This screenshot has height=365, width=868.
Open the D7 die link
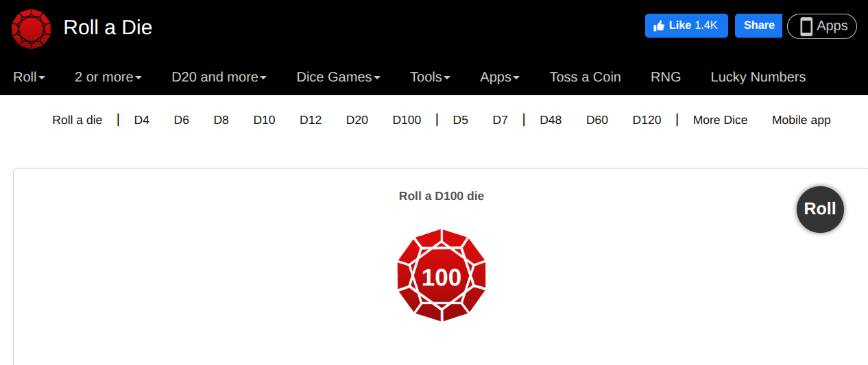[501, 120]
